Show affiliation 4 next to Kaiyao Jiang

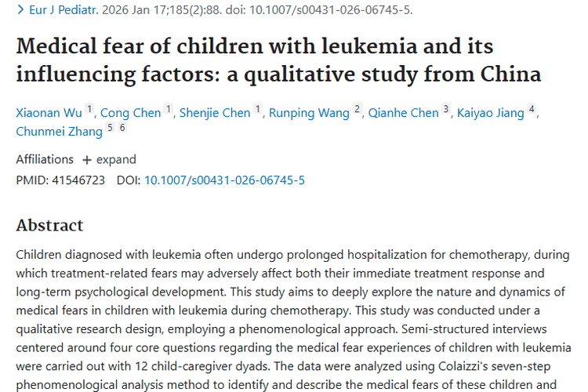tap(532, 109)
